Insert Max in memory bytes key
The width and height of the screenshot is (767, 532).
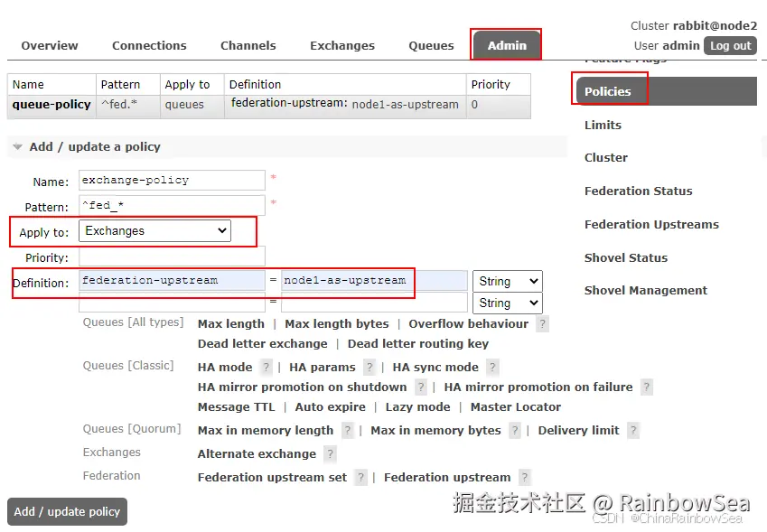[x=435, y=430]
